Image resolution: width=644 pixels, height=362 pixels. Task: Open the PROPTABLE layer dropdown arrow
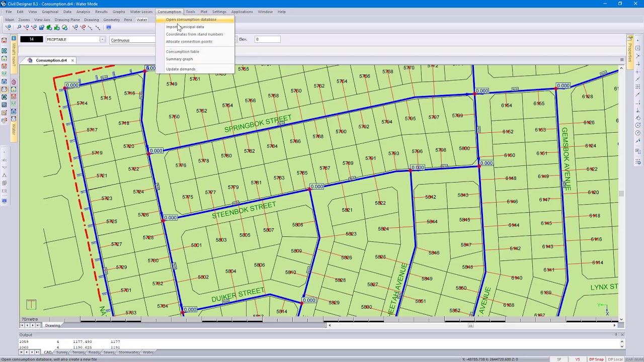pyautogui.click(x=102, y=39)
